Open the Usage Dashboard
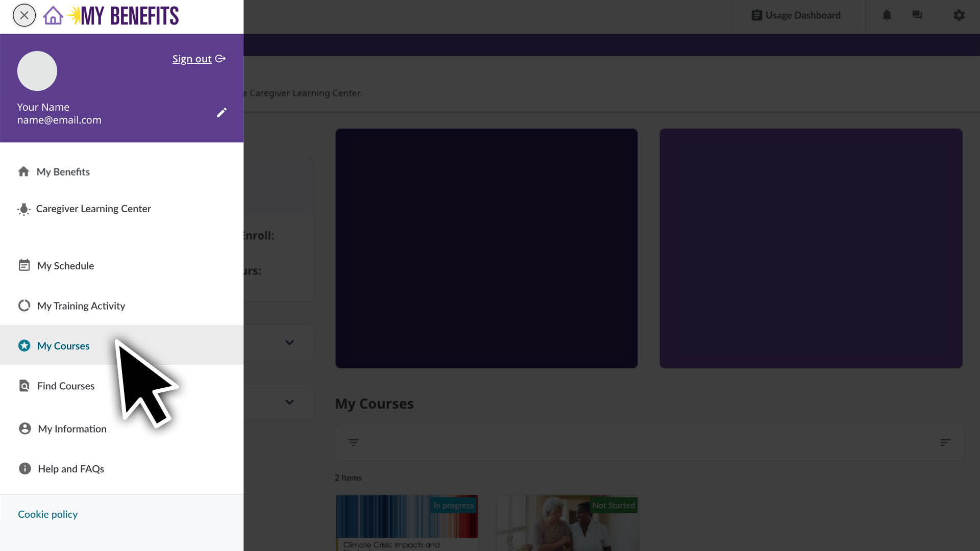This screenshot has width=980, height=551. [x=796, y=15]
